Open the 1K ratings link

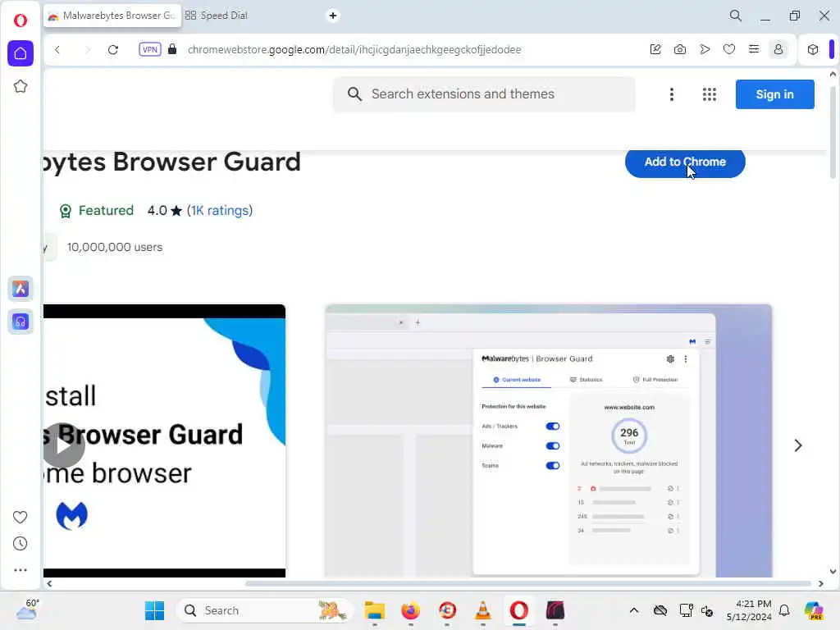pos(220,211)
